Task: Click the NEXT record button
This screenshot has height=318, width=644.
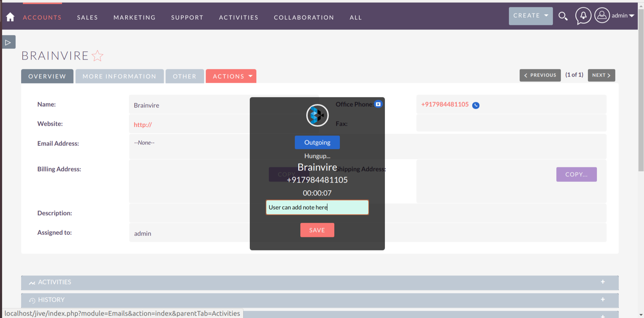Action: tap(601, 75)
